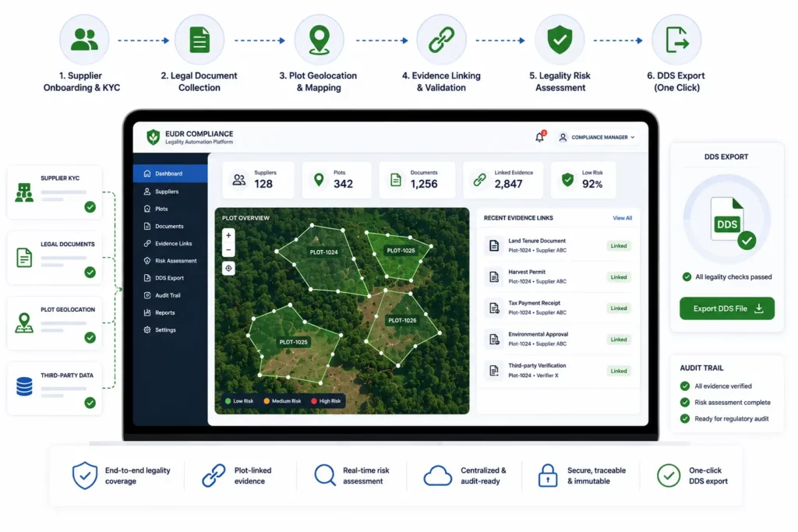Click the Real-time risk assessment magnifier icon
The width and height of the screenshot is (798, 532).
click(x=325, y=476)
